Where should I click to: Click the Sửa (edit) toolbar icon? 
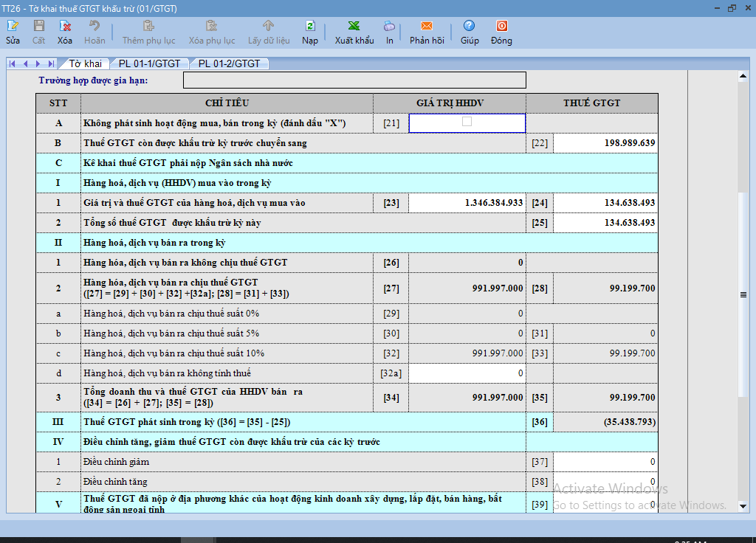pos(13,26)
